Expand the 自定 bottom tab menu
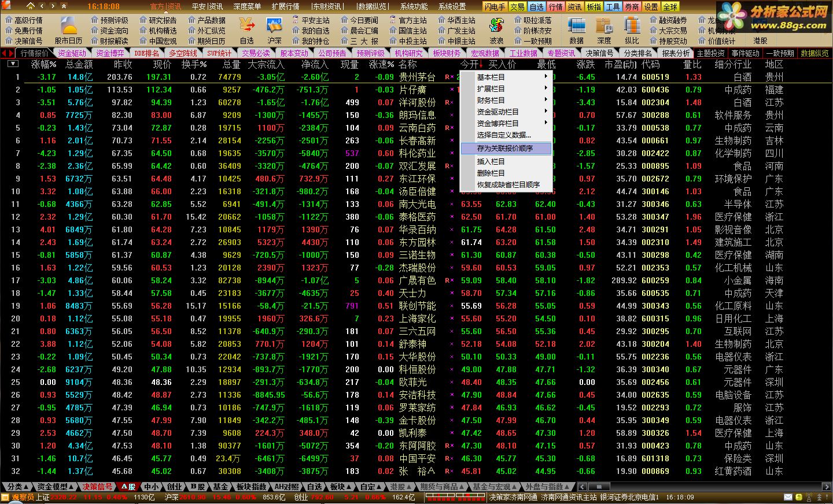 (x=372, y=487)
